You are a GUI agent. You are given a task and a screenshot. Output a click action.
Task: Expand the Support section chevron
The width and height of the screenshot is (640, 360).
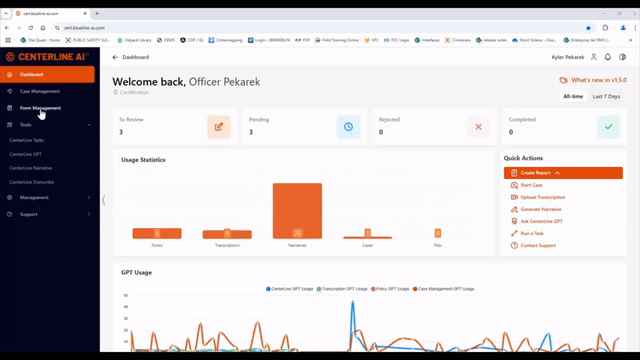89,214
